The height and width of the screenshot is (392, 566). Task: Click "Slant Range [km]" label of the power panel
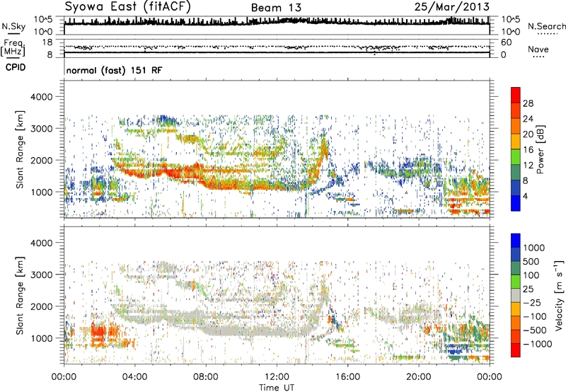(20, 150)
